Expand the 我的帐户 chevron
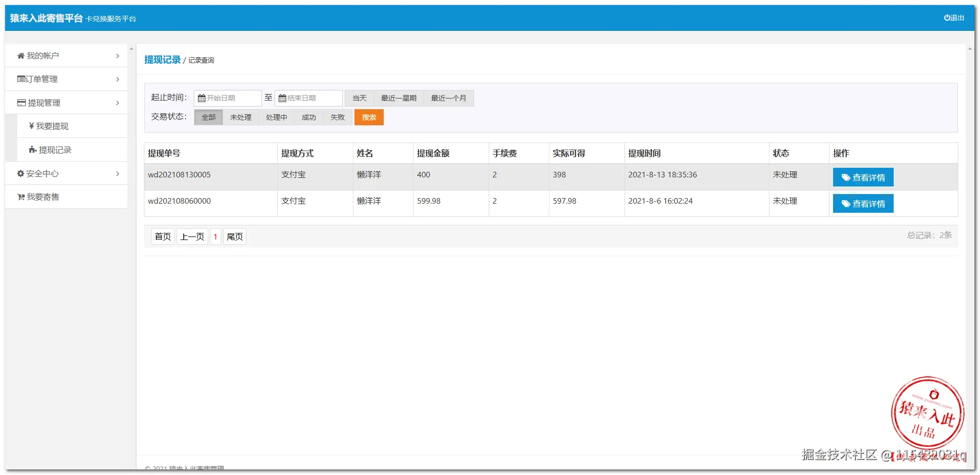 [x=118, y=56]
